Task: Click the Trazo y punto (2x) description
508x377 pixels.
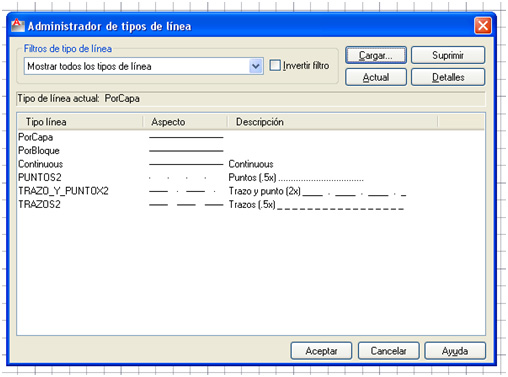Action: (317, 191)
